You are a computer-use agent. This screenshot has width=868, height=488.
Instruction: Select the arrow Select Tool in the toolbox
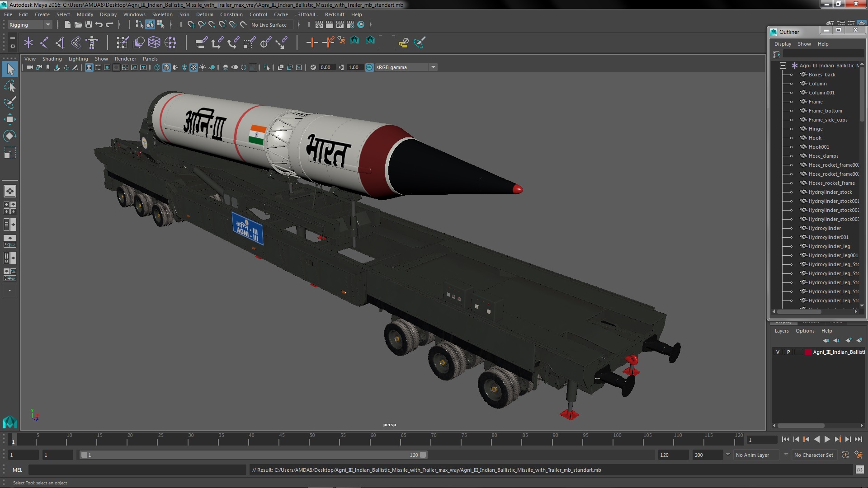(x=10, y=69)
